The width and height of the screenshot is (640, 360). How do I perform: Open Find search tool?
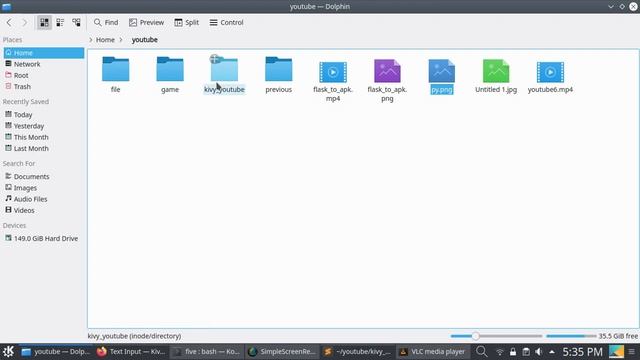[106, 22]
